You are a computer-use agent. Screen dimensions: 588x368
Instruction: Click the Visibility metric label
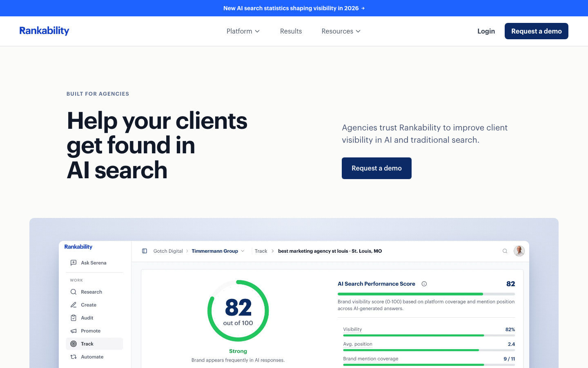pyautogui.click(x=352, y=329)
